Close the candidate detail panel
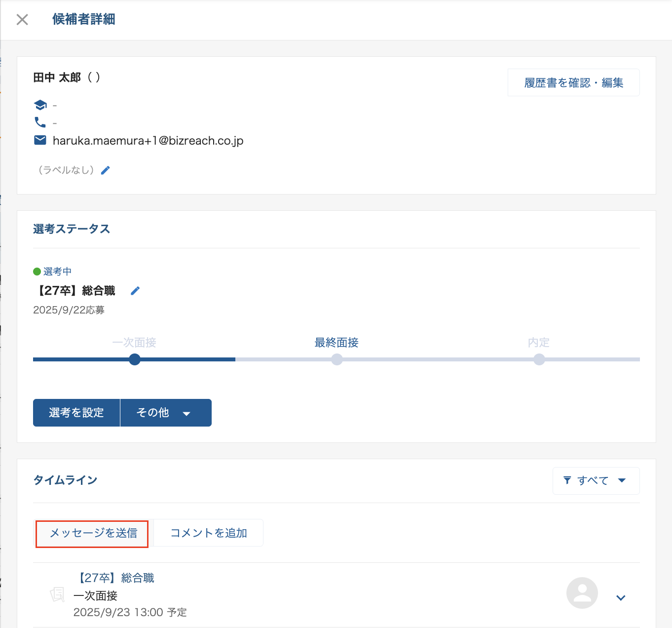The image size is (672, 628). 22,20
